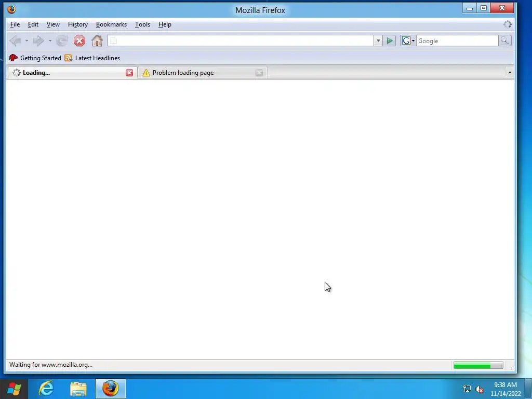Click the page icon in address bar
Image resolution: width=532 pixels, height=399 pixels.
[x=114, y=41]
